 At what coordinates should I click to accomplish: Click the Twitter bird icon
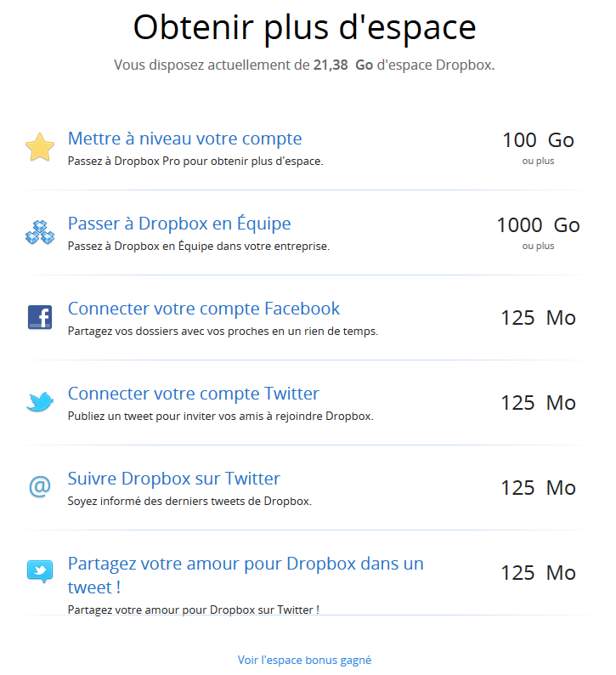[40, 402]
